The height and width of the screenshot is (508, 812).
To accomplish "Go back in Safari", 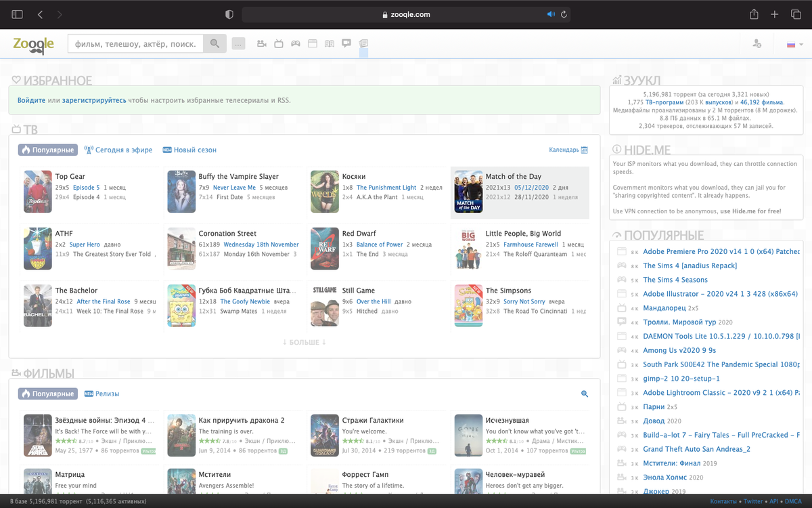I will tap(40, 14).
